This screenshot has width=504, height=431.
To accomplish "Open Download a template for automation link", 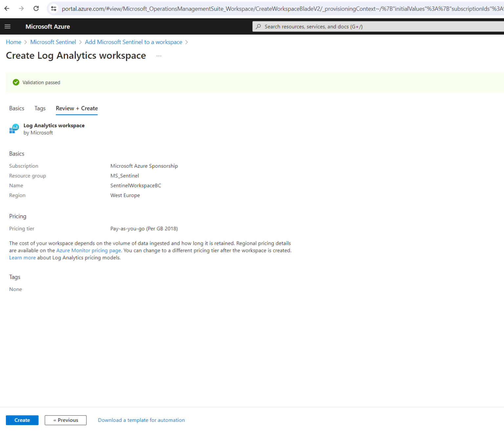I will click(141, 420).
